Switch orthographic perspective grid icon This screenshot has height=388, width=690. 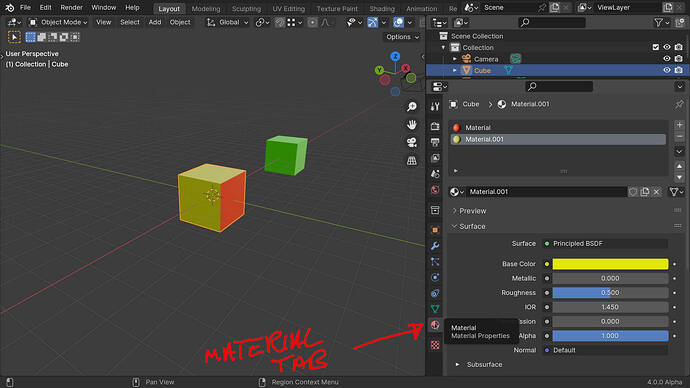pos(411,161)
